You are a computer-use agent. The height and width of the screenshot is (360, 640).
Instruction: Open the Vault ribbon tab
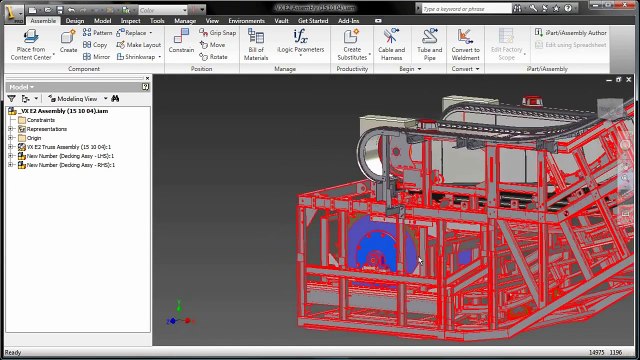281,20
